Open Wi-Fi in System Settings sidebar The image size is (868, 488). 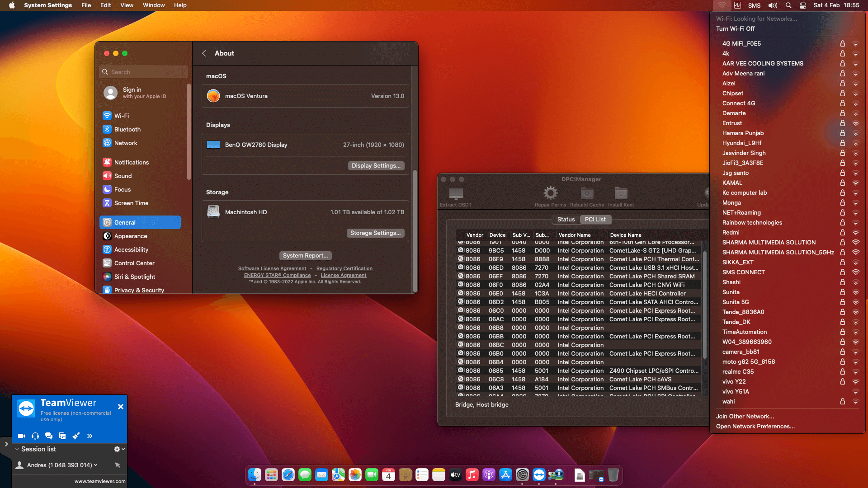coord(140,116)
